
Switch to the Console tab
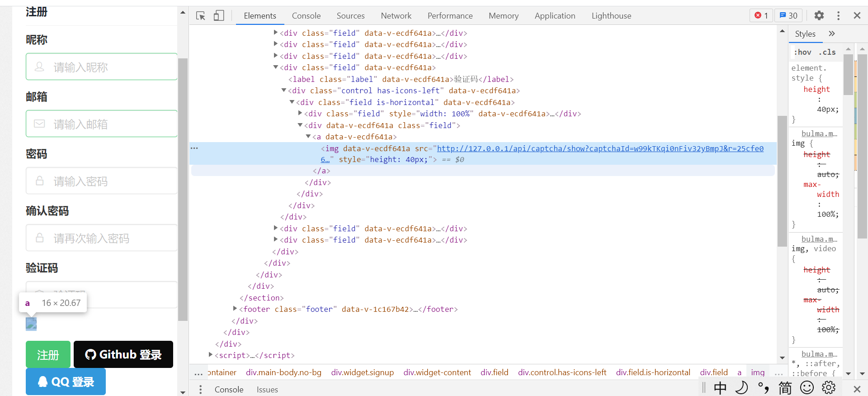click(x=306, y=16)
